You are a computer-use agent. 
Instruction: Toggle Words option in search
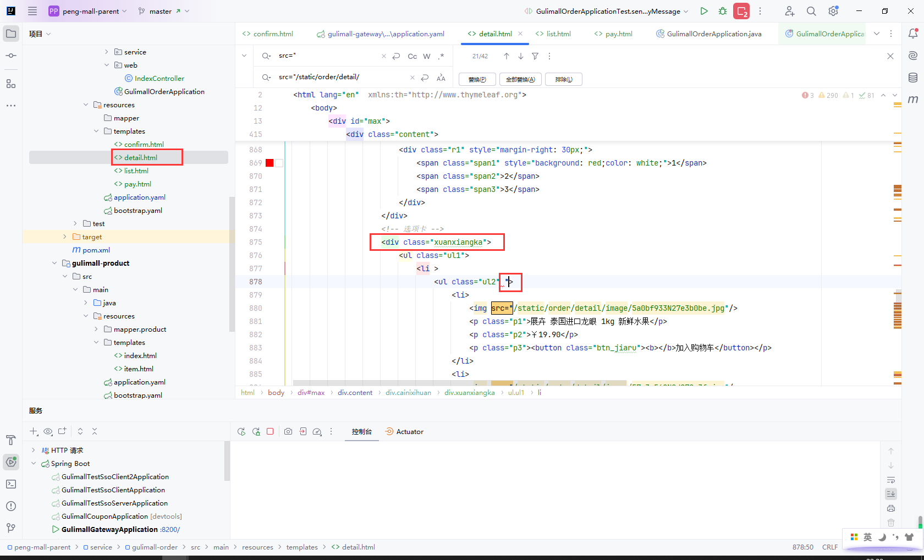(x=427, y=56)
